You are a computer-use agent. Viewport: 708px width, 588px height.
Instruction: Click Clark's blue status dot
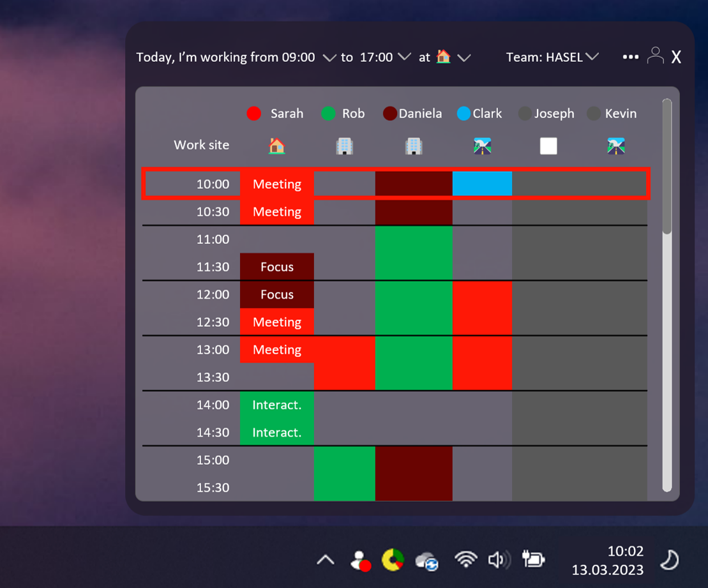click(x=464, y=114)
